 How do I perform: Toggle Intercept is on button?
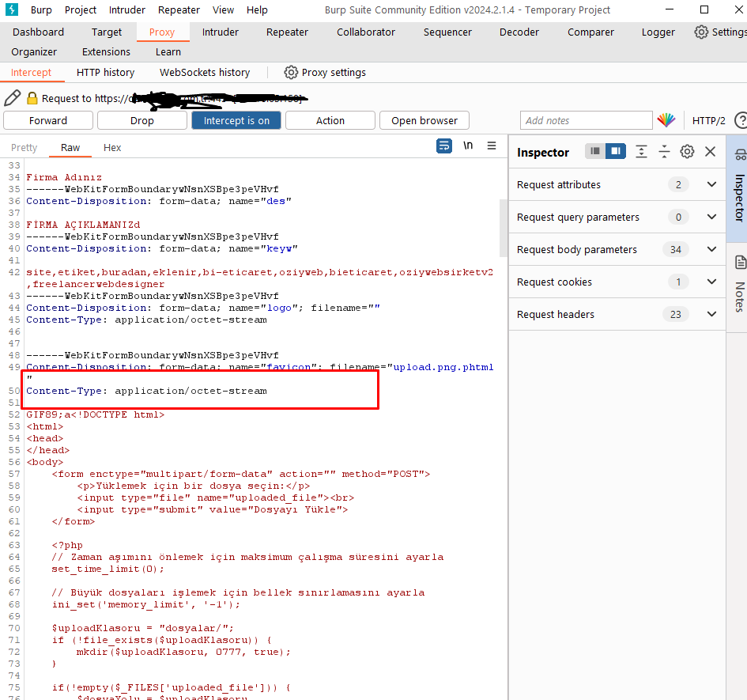[x=236, y=121]
